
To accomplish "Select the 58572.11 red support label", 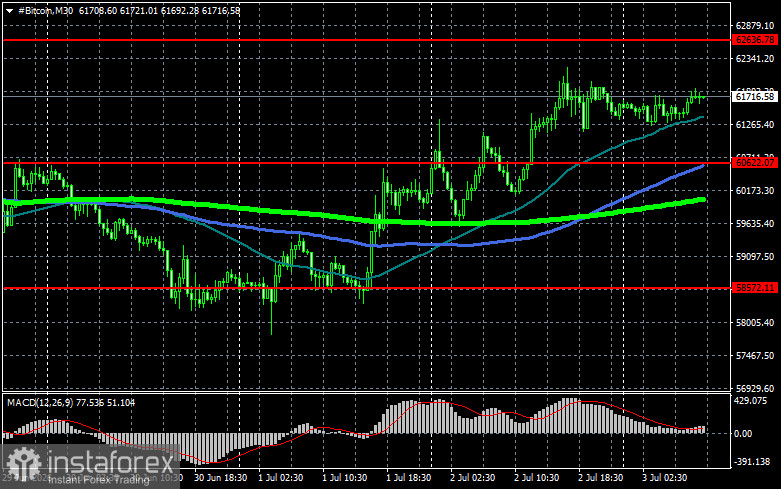I will [x=755, y=288].
